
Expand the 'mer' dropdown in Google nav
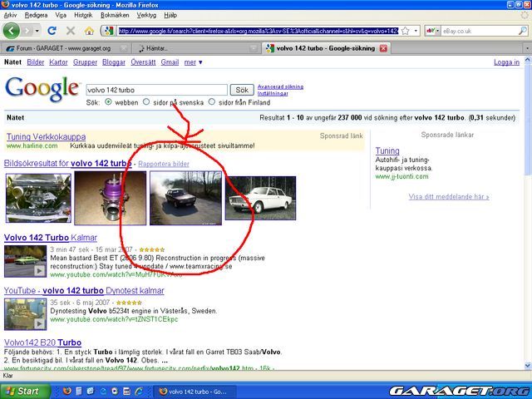(x=193, y=62)
